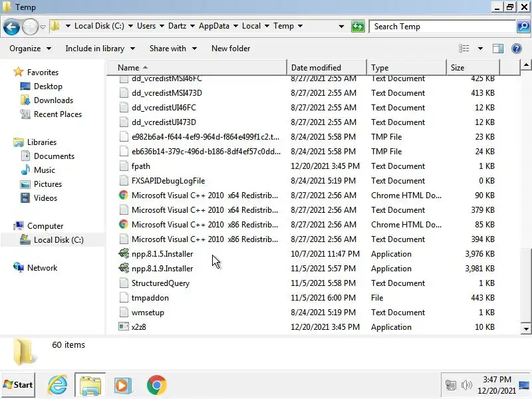This screenshot has width=532, height=399.
Task: Open Downloads under Favorites
Action: click(53, 100)
